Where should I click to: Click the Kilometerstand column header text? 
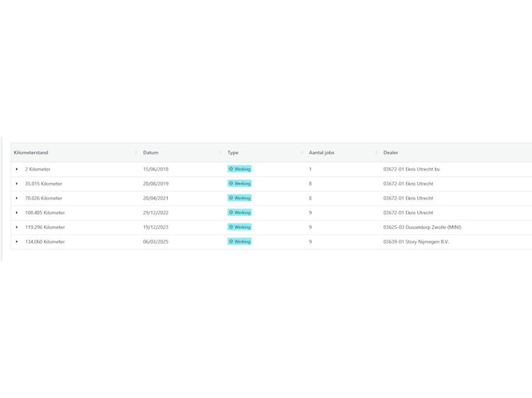tap(31, 153)
